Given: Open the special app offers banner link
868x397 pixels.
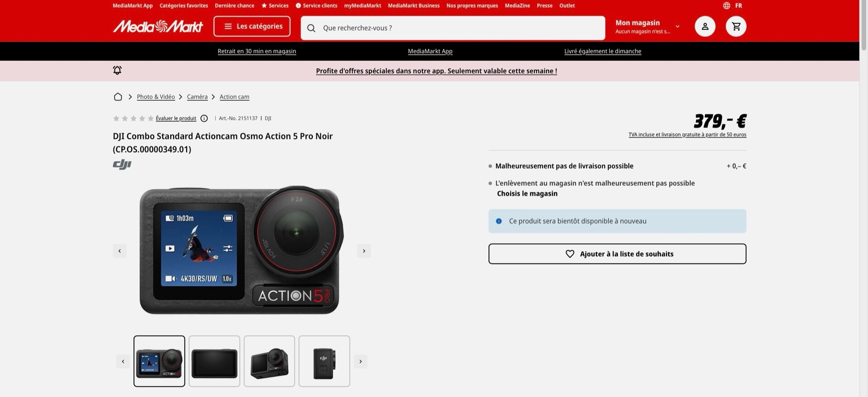Looking at the screenshot, I should pyautogui.click(x=436, y=71).
